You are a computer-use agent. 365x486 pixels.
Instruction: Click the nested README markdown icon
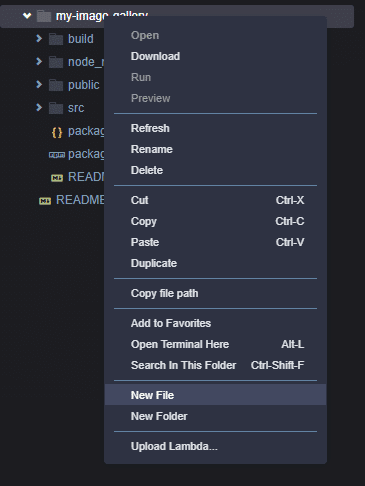point(57,178)
